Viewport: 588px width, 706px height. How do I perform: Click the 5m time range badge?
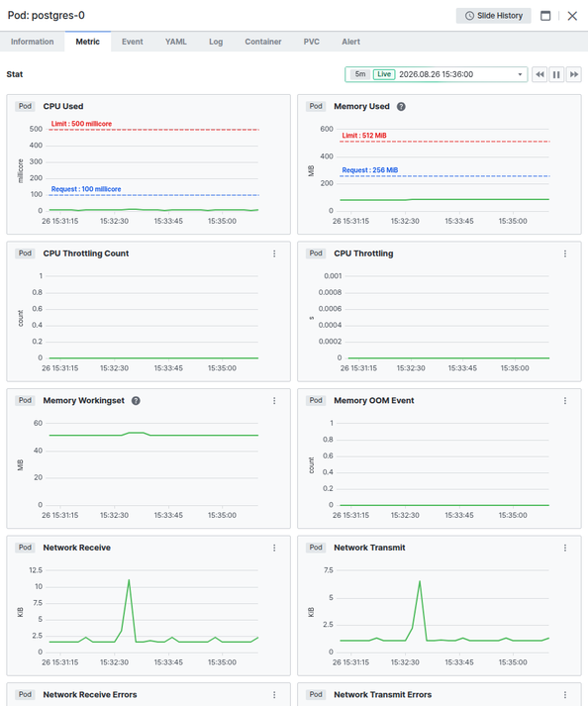[x=360, y=74]
